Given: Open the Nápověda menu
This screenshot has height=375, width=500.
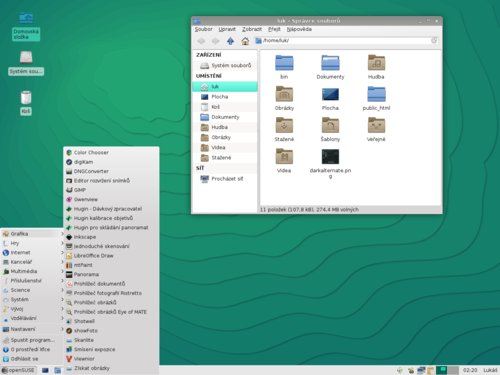Looking at the screenshot, I should (x=299, y=29).
